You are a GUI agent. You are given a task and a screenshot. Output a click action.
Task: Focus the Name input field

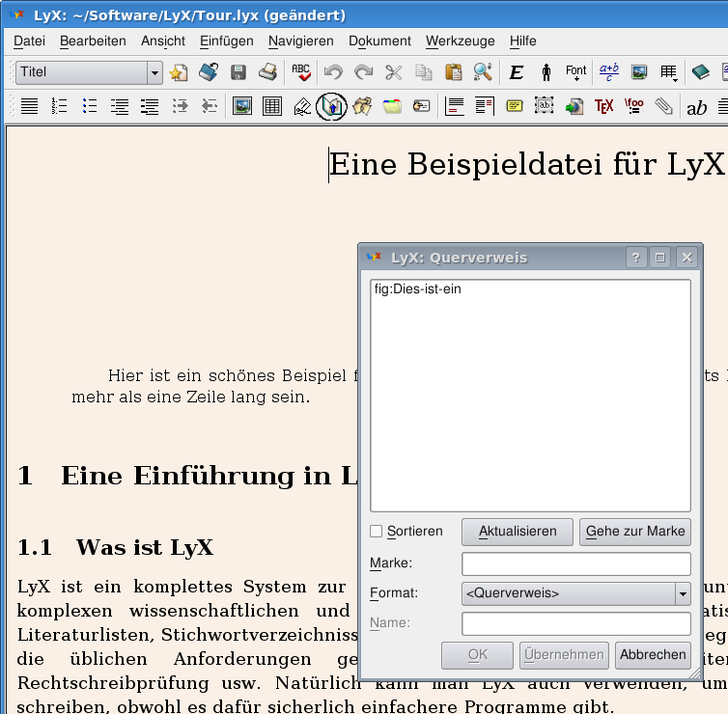click(x=576, y=623)
